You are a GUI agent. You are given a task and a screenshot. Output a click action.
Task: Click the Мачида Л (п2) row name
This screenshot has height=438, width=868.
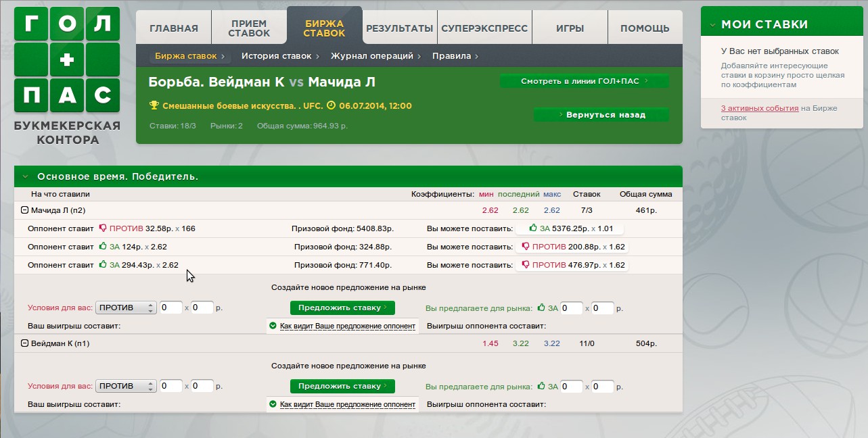click(58, 210)
